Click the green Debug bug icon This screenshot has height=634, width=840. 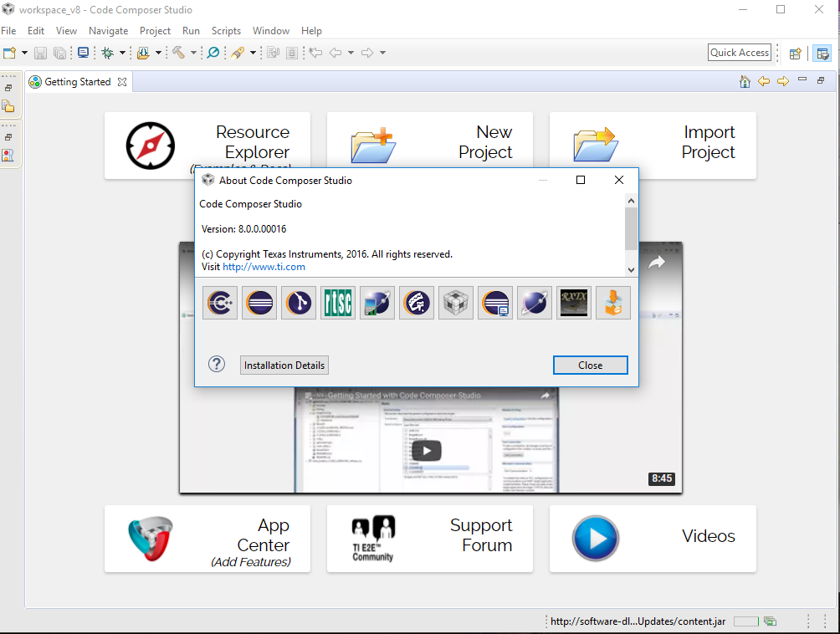coord(108,53)
